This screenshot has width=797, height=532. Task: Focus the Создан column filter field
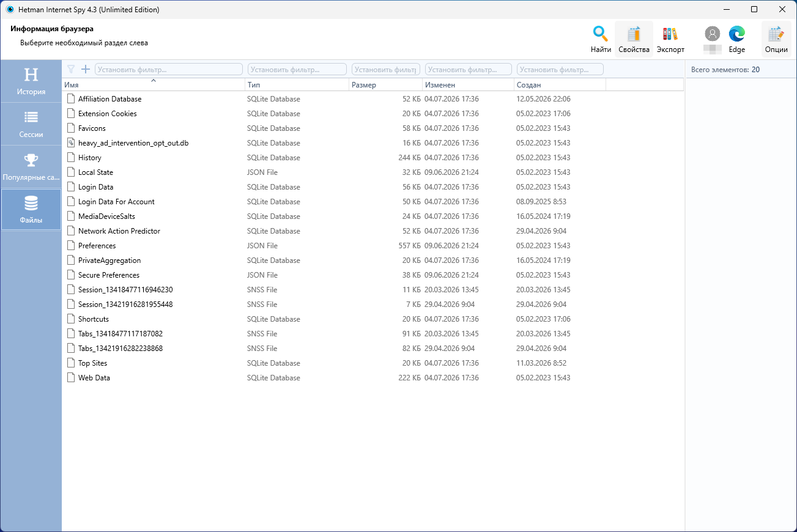560,70
